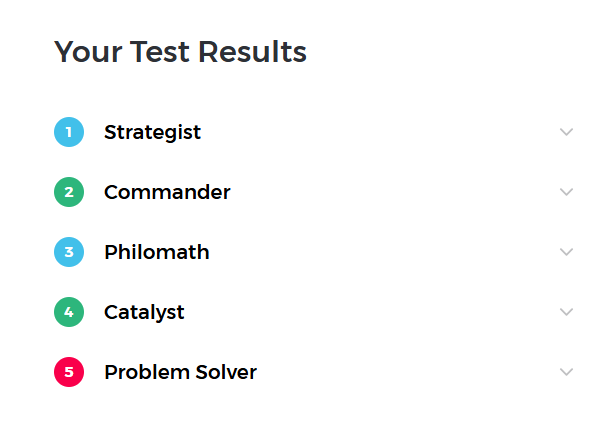Expand the Commander chevron arrow
Image resolution: width=611 pixels, height=435 pixels.
567,192
